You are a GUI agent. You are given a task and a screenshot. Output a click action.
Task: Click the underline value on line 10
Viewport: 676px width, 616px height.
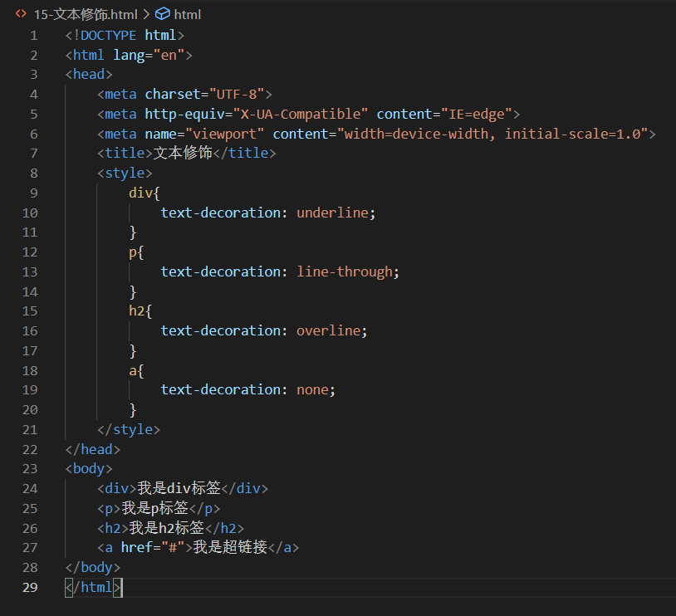pyautogui.click(x=332, y=213)
